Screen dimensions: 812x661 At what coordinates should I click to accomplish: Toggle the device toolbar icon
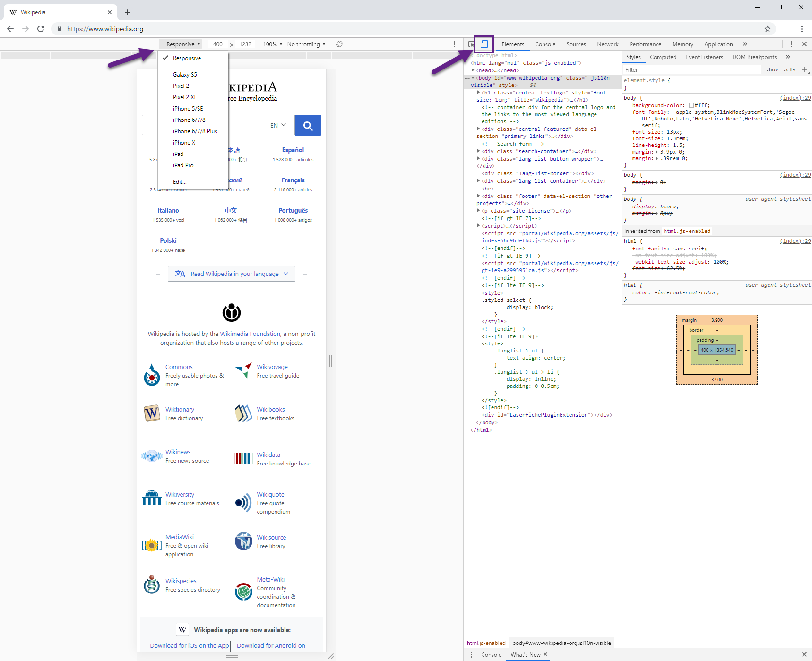tap(484, 44)
